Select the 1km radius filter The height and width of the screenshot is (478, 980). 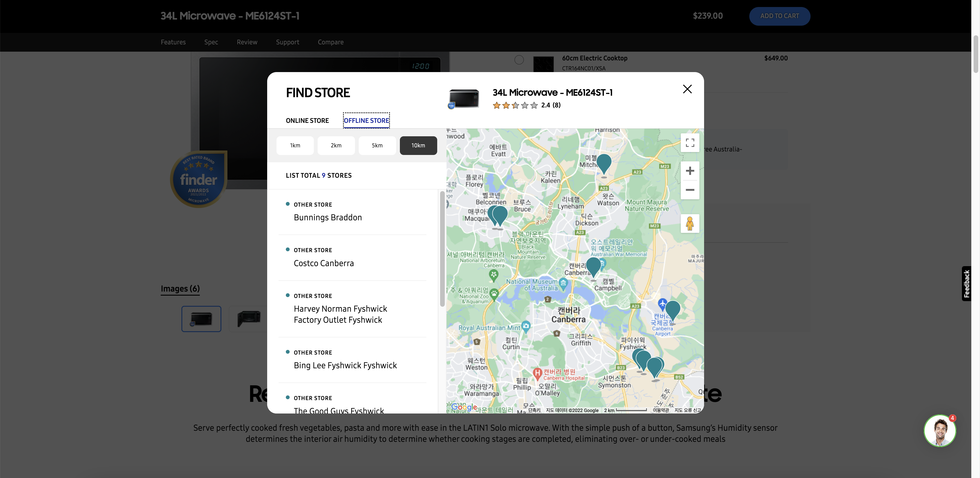tap(295, 145)
